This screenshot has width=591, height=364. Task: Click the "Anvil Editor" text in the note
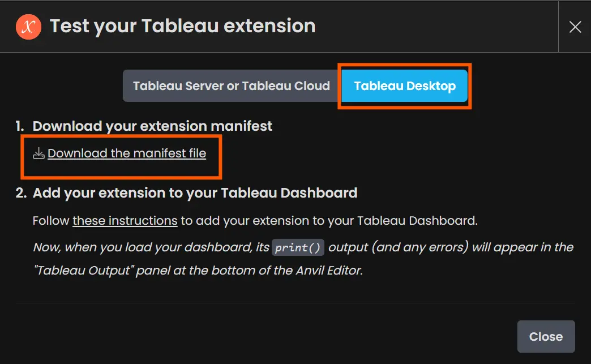pos(329,271)
